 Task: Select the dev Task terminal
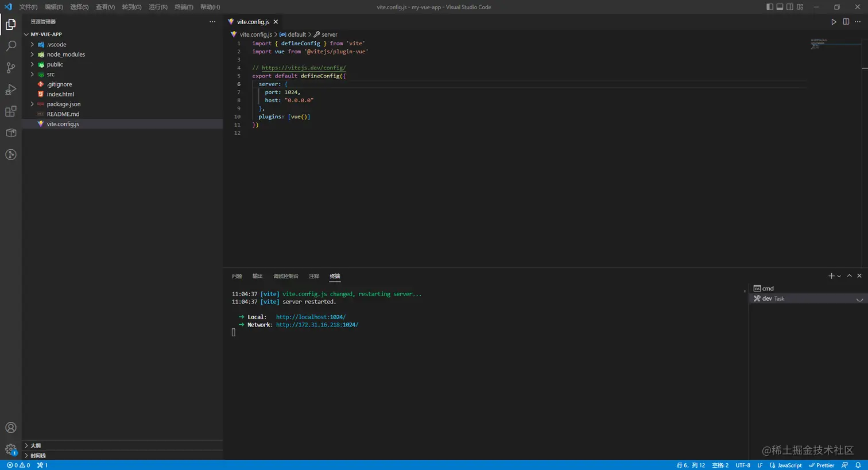pyautogui.click(x=808, y=298)
